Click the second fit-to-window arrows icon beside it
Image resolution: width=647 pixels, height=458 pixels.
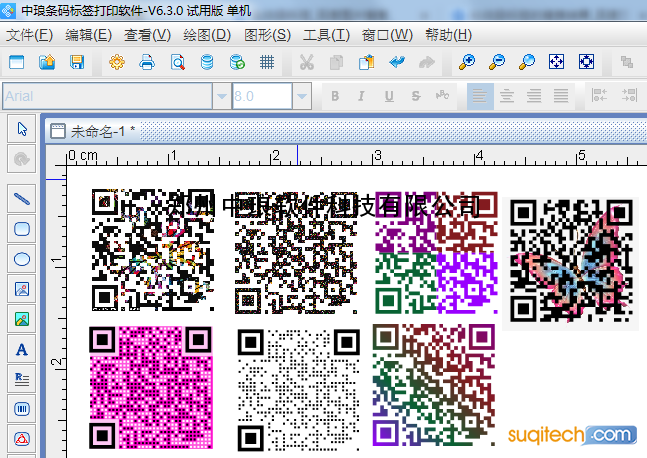[586, 62]
